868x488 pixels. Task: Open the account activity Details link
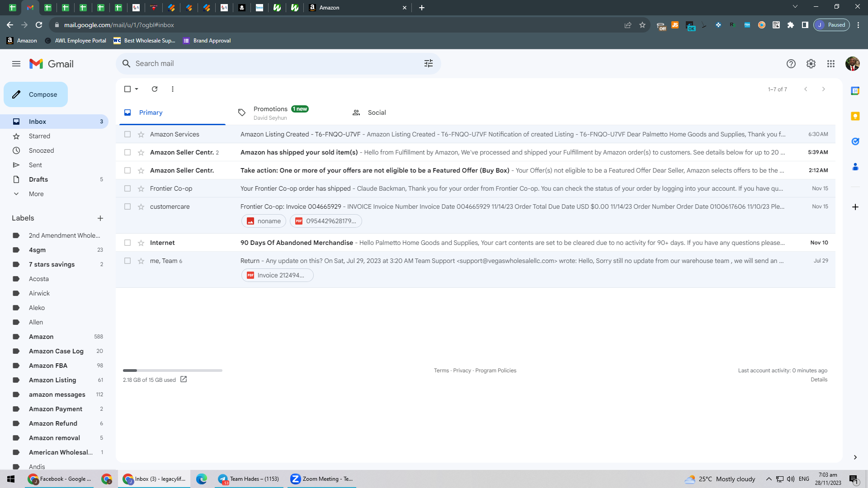pos(819,380)
